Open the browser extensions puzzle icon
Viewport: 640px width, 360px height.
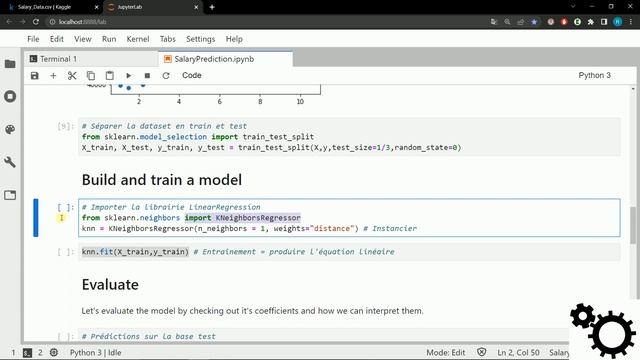pyautogui.click(x=591, y=22)
